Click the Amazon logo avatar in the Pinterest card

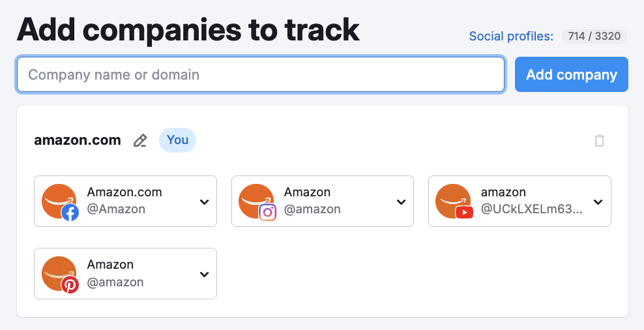pos(57,271)
